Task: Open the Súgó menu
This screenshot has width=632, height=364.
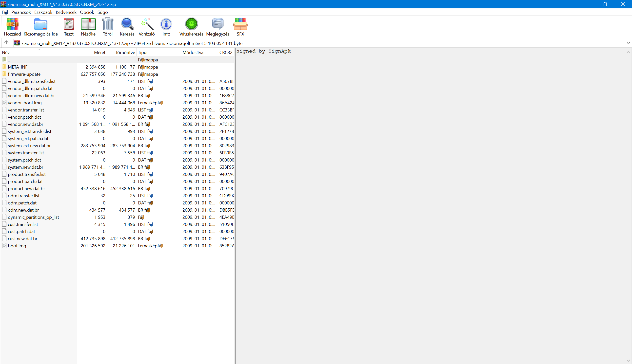Action: pos(103,12)
